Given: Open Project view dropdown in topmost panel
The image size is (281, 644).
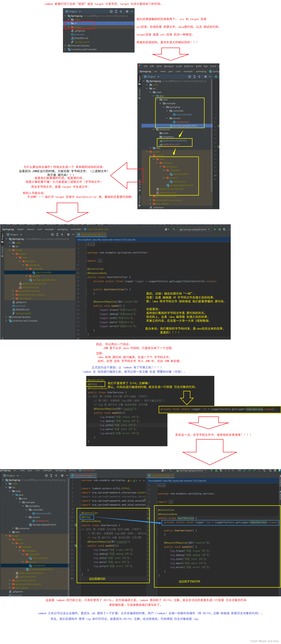Looking at the screenshot, I should coord(80,11).
